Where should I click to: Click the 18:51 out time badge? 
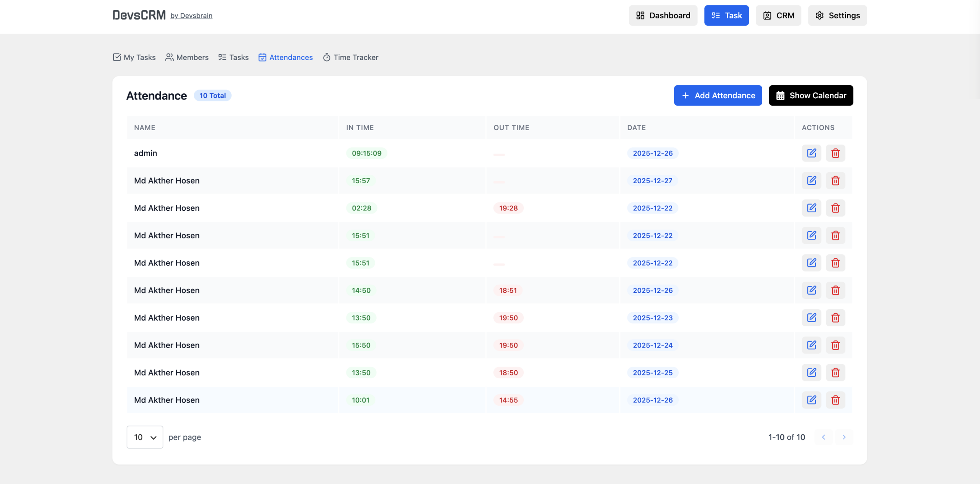click(x=508, y=290)
